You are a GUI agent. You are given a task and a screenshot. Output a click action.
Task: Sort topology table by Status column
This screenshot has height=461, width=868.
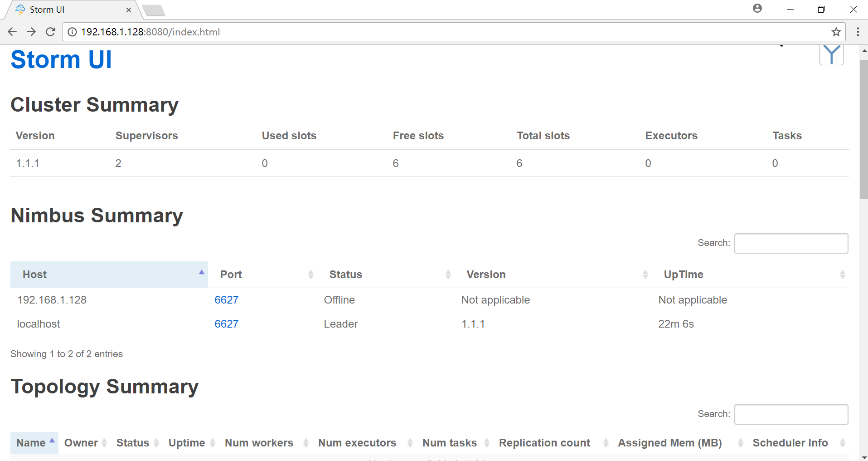coord(136,443)
